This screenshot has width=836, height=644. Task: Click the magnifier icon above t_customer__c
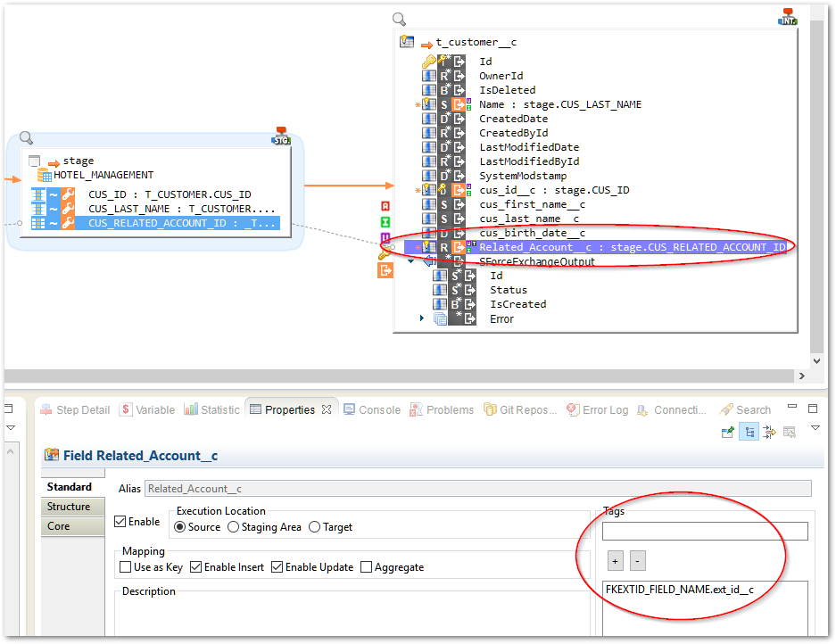click(x=399, y=20)
